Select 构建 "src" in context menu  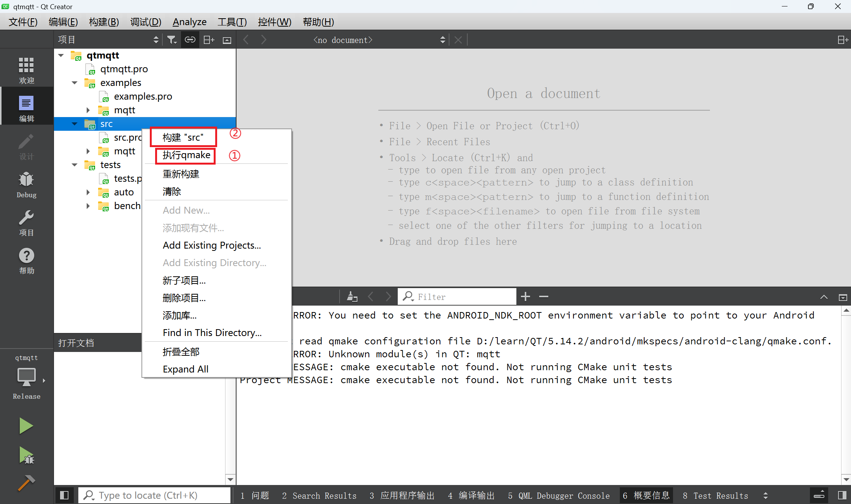tap(217, 138)
